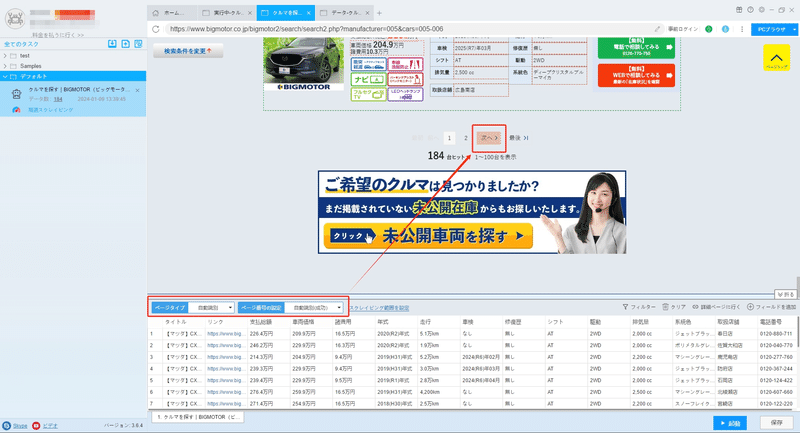Expand the test folder
Screen dimensions: 800x433
(x=5, y=56)
